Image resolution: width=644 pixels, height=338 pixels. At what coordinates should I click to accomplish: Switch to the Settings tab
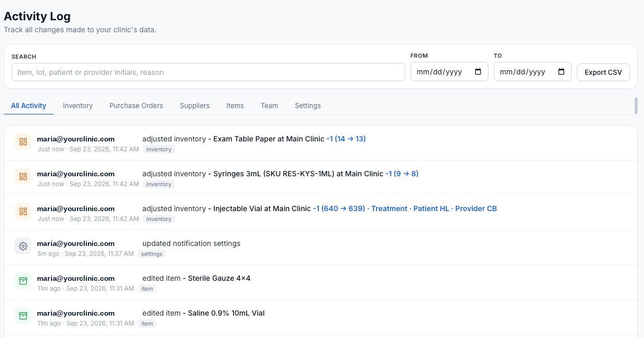[x=308, y=106]
